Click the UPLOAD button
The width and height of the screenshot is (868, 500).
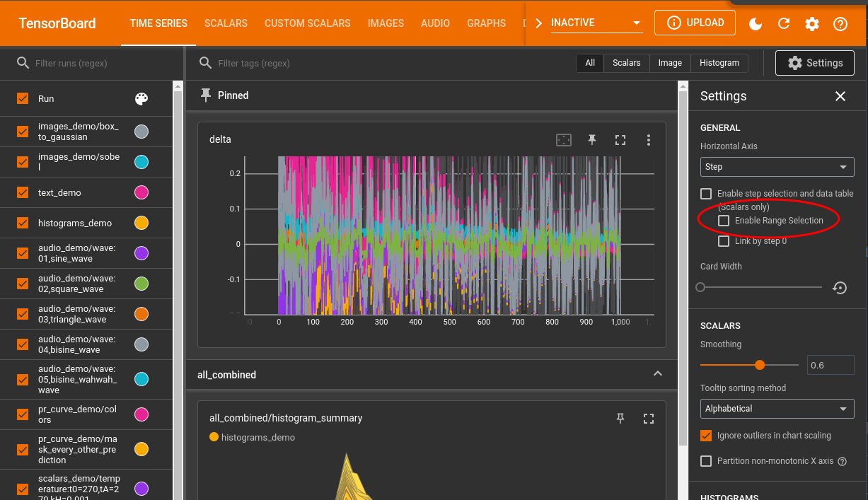click(x=695, y=23)
